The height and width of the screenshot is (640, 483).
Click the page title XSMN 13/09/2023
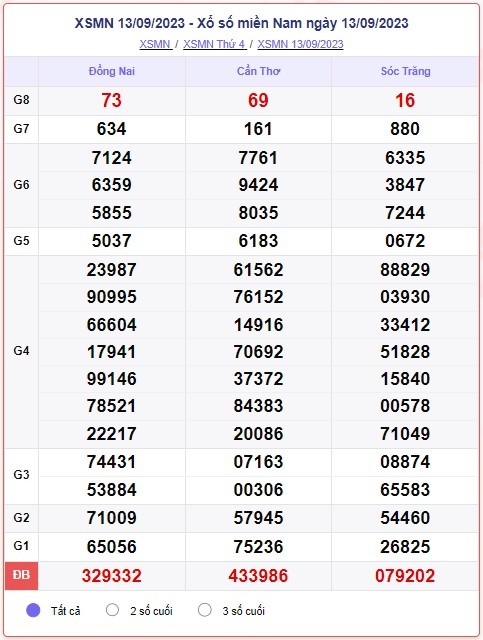(x=241, y=23)
